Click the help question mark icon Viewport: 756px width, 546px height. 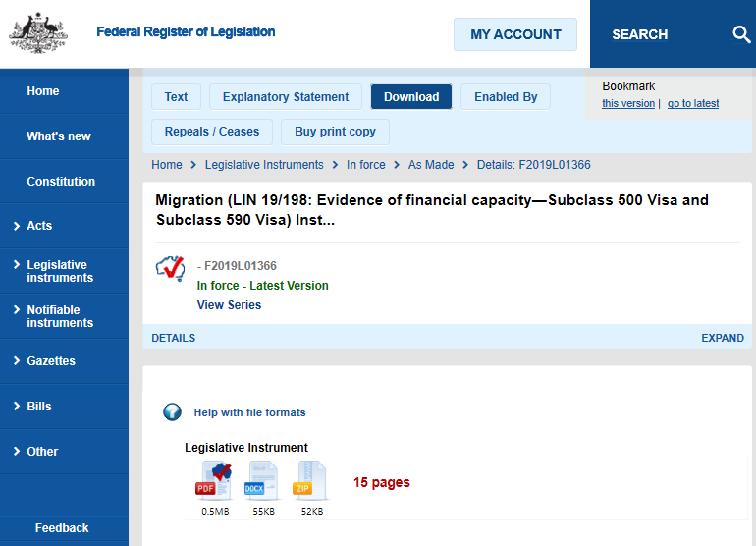pyautogui.click(x=172, y=412)
